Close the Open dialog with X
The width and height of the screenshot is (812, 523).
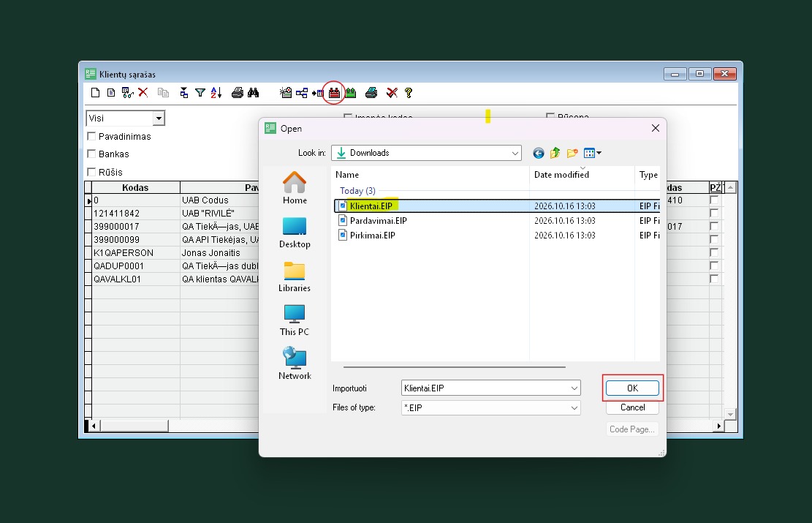[x=656, y=128]
